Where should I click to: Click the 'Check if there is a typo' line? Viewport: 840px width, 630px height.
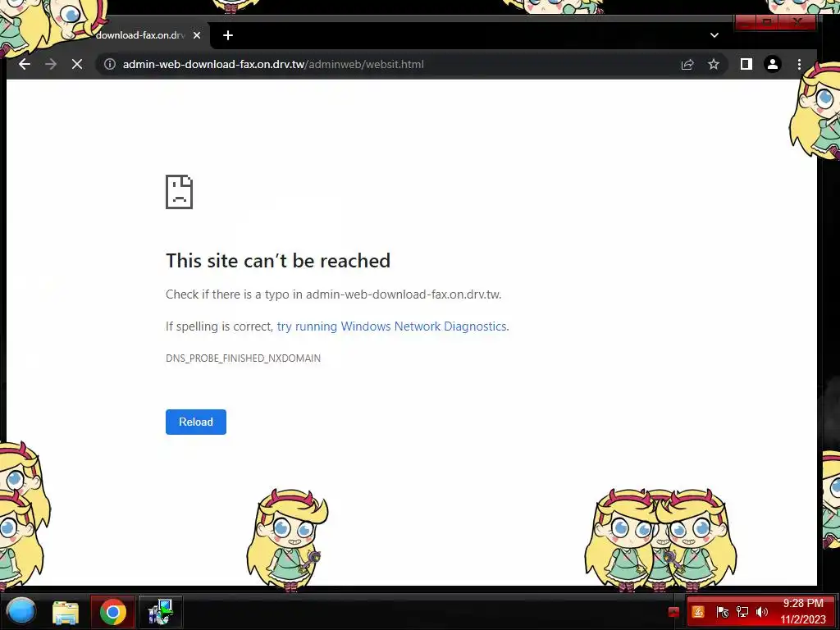(334, 294)
